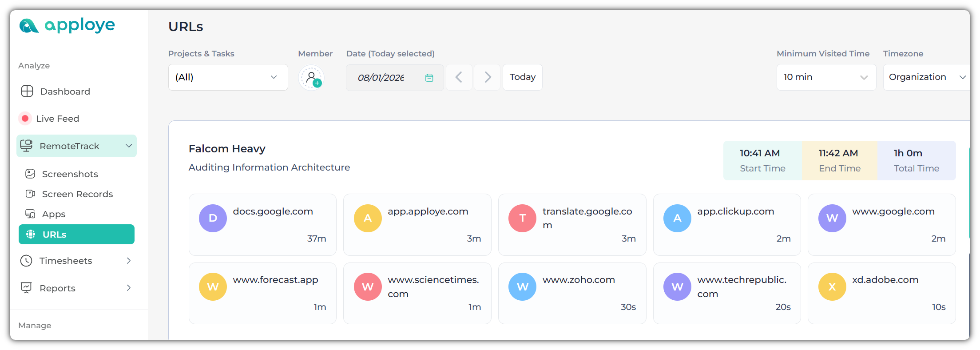Click the Apploye logo
Viewport: 980px width, 350px height.
point(67,26)
